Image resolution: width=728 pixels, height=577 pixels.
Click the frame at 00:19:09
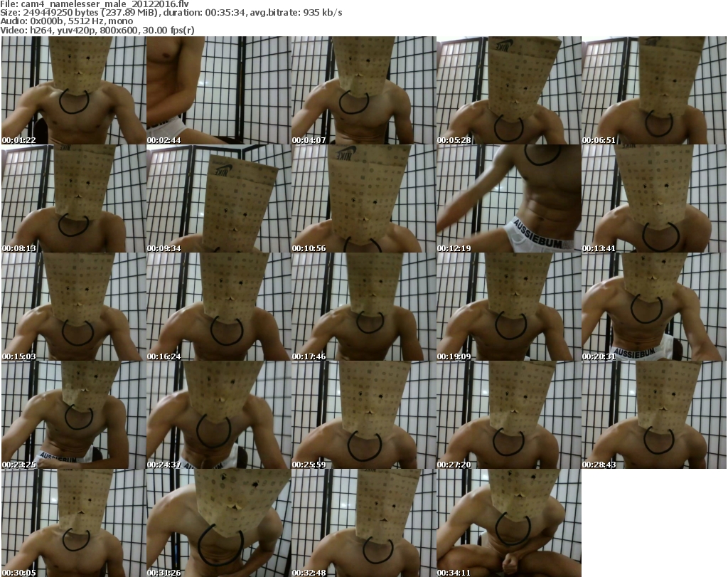(x=508, y=307)
